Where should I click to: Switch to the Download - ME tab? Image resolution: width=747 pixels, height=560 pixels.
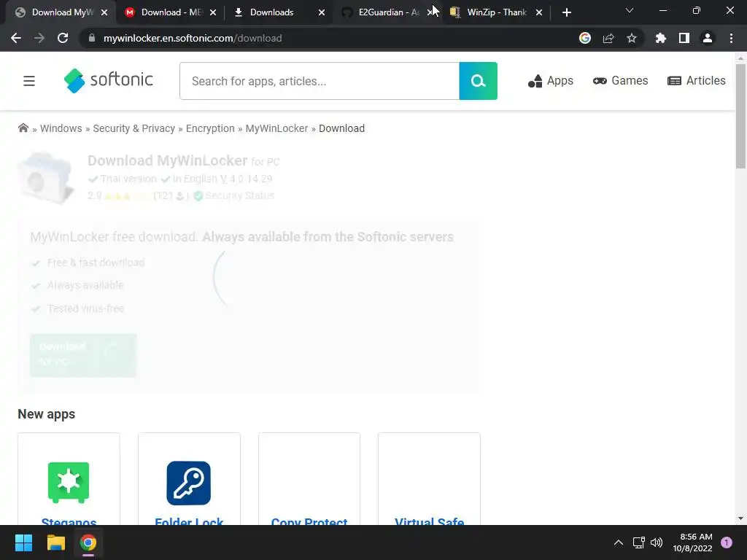pyautogui.click(x=169, y=12)
